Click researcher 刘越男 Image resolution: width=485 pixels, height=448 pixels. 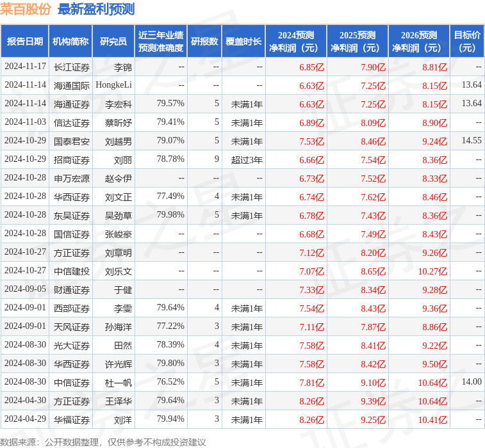(119, 141)
